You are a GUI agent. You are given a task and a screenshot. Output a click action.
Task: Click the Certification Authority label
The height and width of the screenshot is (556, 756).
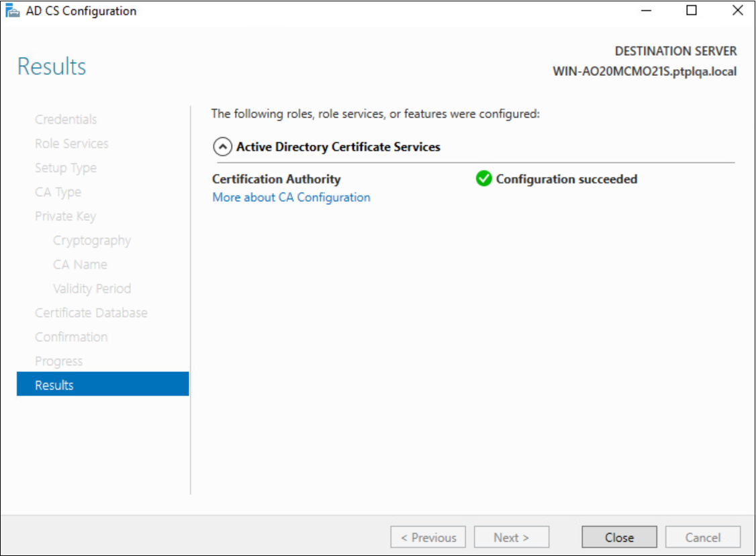point(276,179)
